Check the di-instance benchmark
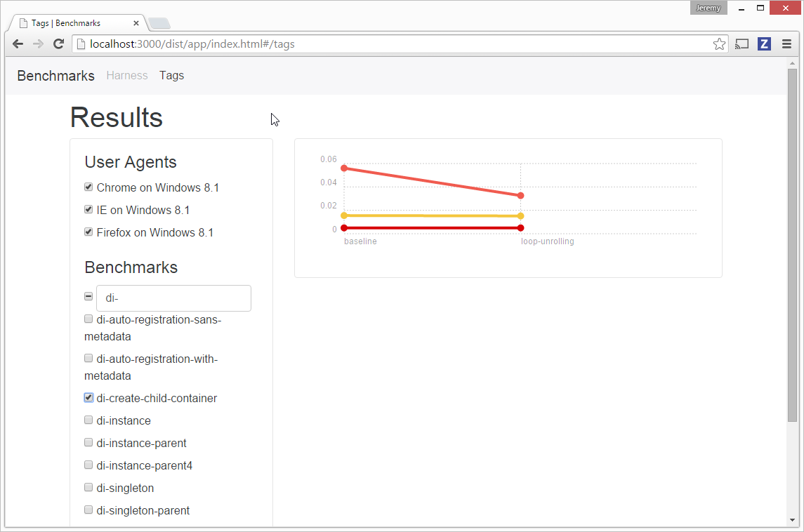The width and height of the screenshot is (804, 532). tap(88, 420)
